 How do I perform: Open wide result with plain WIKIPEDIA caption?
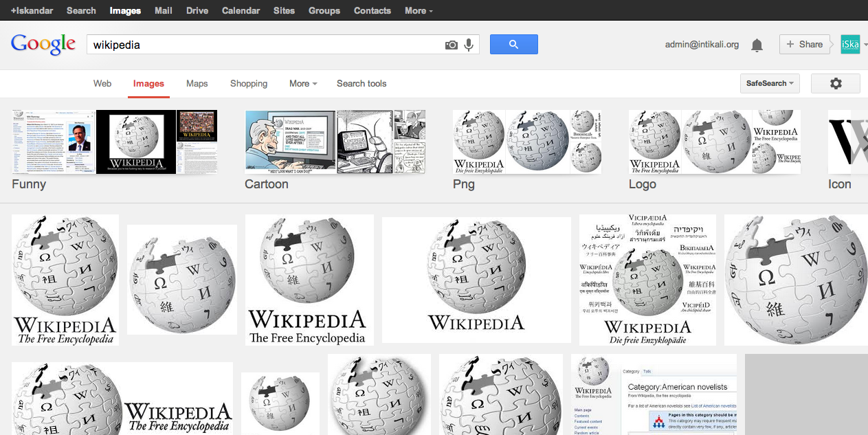click(476, 280)
